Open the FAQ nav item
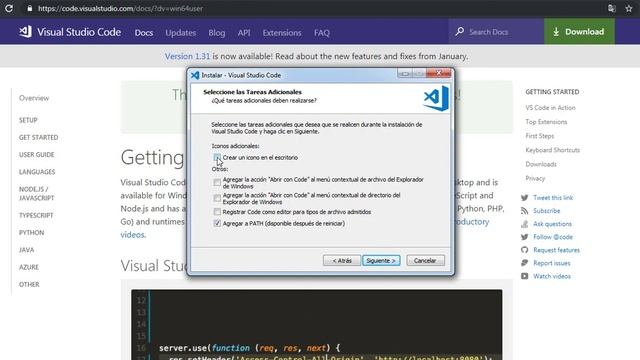Screen dimensions: 640x360 (x=322, y=33)
